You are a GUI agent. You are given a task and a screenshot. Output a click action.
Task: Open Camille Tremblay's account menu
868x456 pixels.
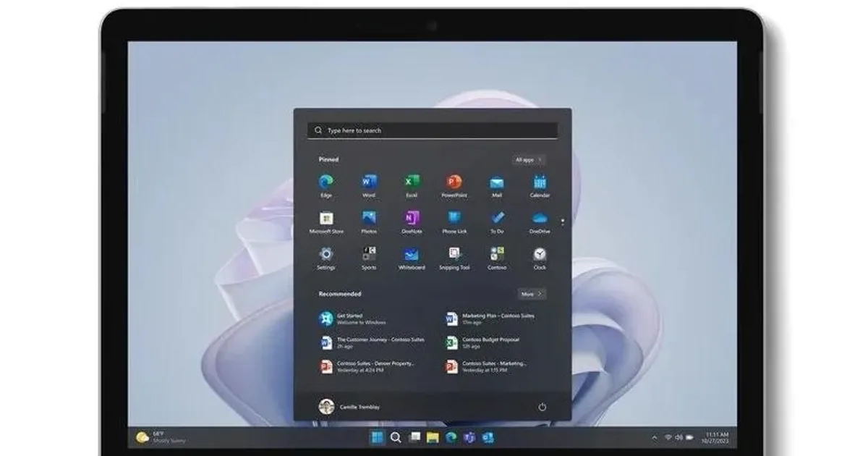(x=349, y=407)
